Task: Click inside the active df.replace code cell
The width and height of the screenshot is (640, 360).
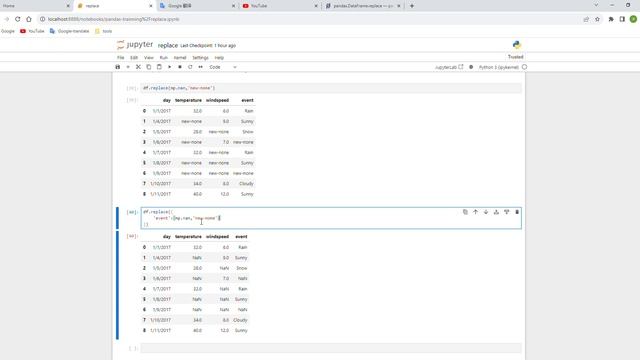Action: point(331,218)
